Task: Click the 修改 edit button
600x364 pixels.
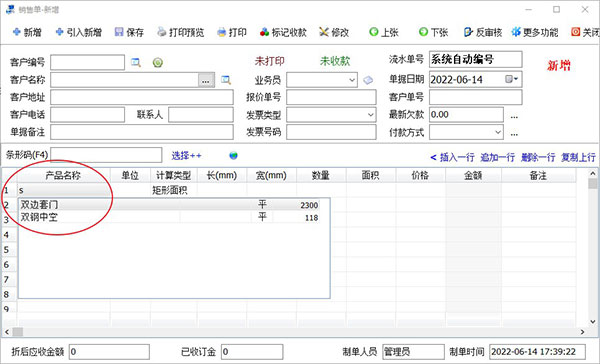Action: pyautogui.click(x=334, y=33)
